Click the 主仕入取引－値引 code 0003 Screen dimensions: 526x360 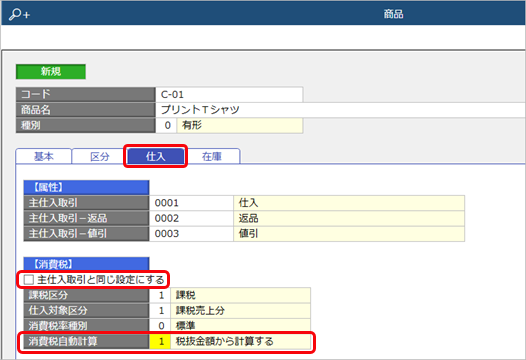point(191,234)
